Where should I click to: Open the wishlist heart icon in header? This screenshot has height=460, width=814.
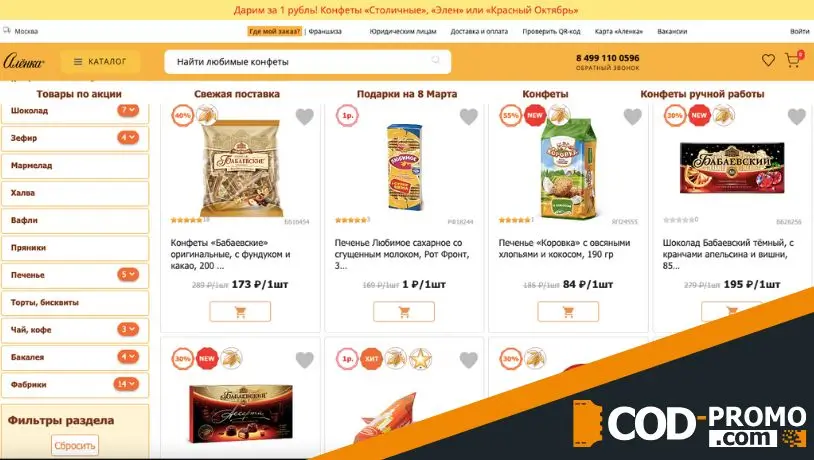(768, 60)
